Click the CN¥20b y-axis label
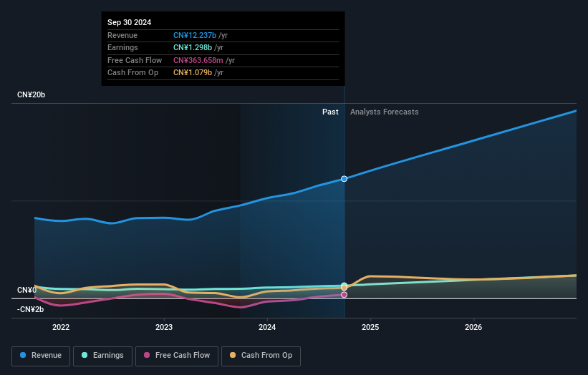 (x=31, y=94)
